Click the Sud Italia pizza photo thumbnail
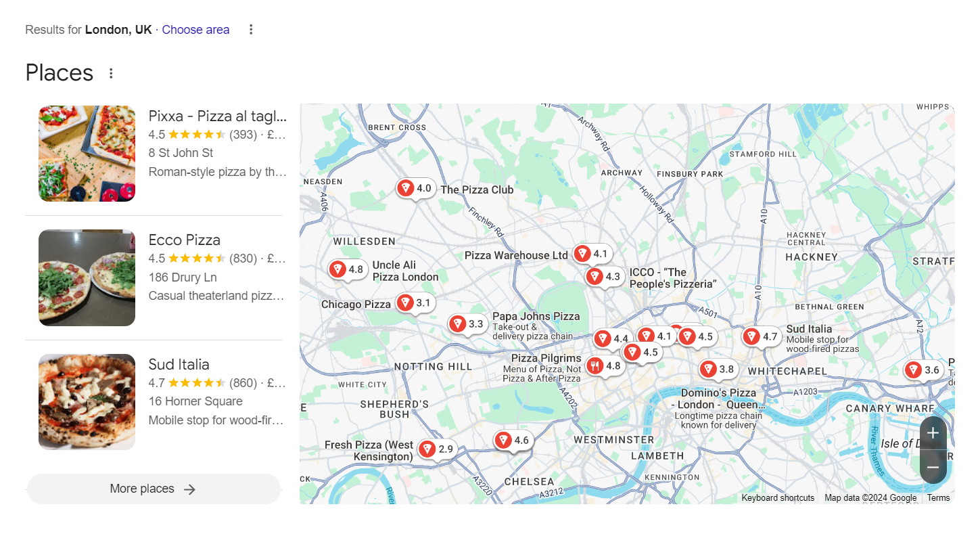Viewport: 980px width, 536px height. point(87,402)
